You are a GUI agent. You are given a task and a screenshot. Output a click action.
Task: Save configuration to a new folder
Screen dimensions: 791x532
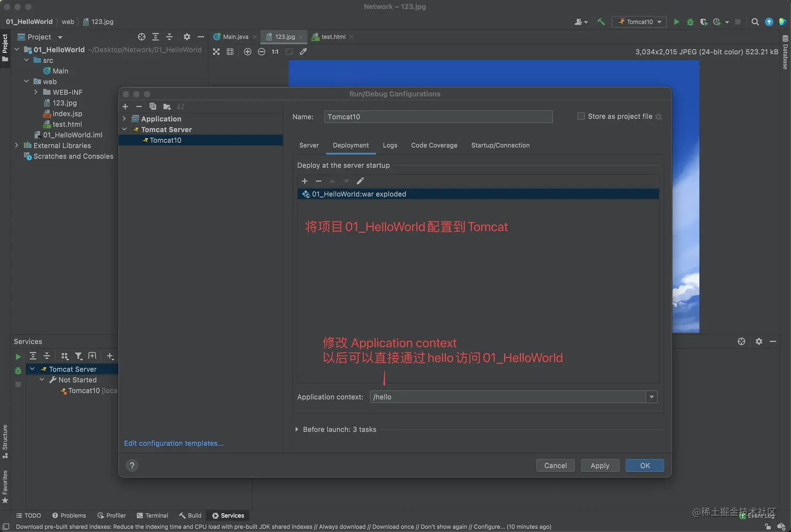click(x=167, y=107)
